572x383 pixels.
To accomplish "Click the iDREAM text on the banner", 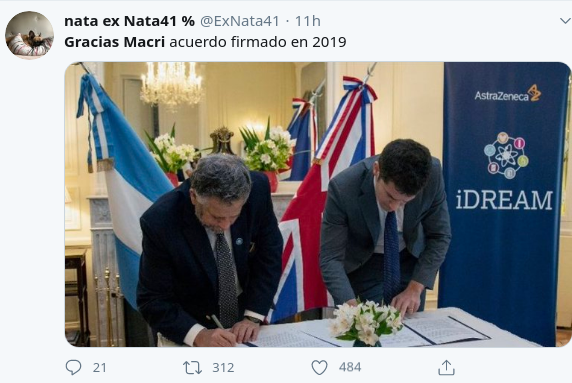I will 504,200.
